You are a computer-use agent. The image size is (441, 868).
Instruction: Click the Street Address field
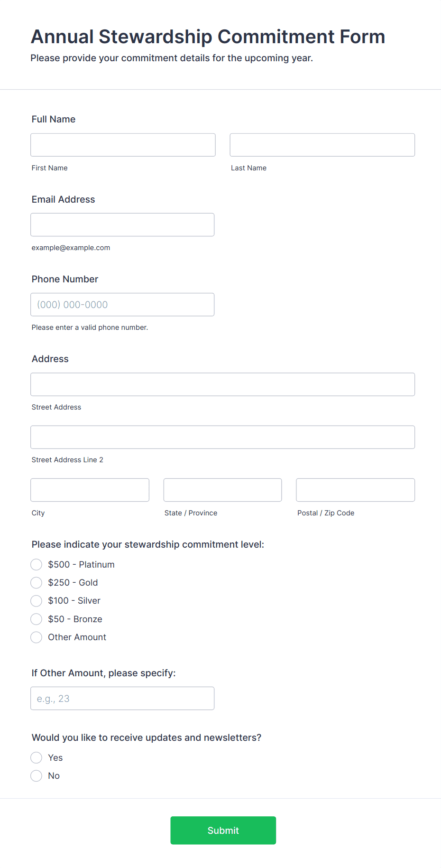222,384
